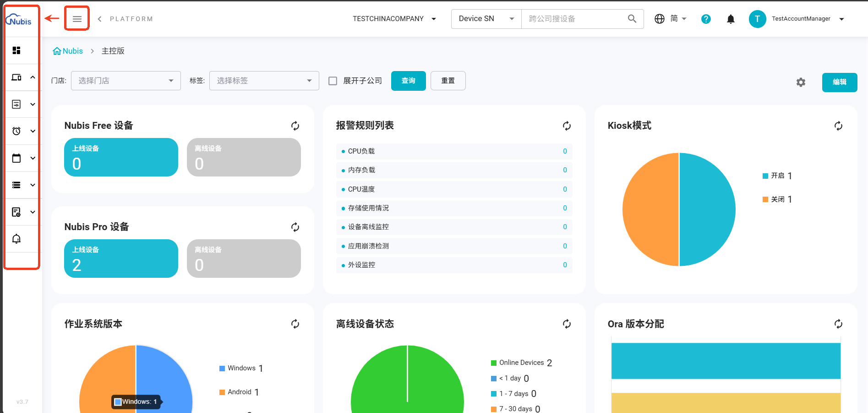868x413 pixels.
Task: Toggle the 开启 legend in Kiosk chart
Action: coord(777,176)
